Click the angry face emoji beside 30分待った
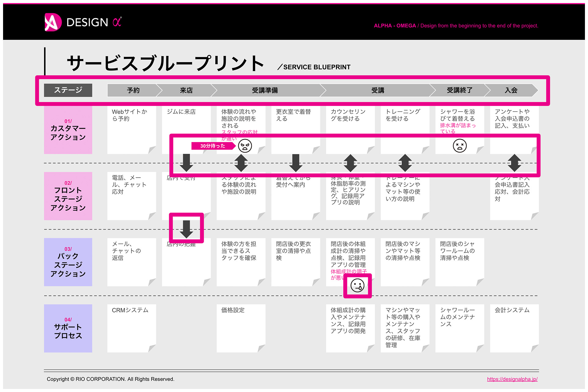Image resolution: width=588 pixels, height=392 pixels. click(245, 146)
